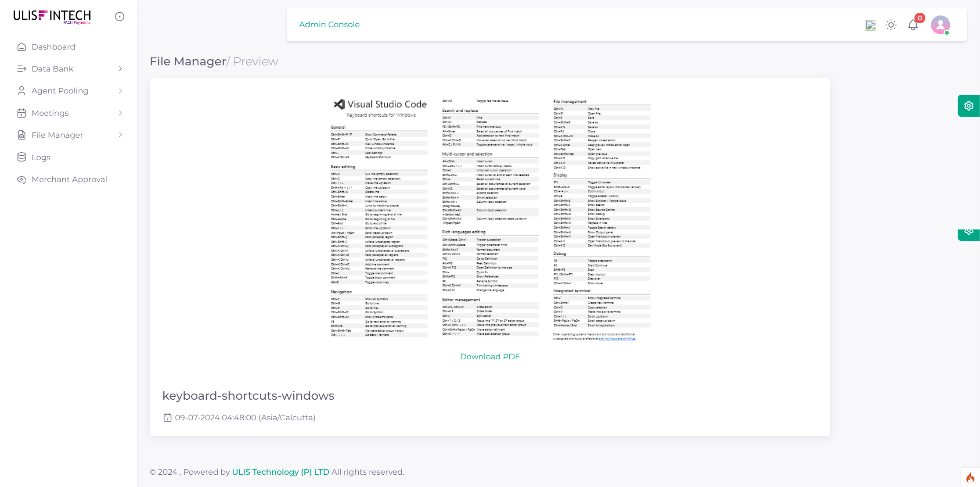Screen dimensions: 980x487
Task: Click the notification count badge
Action: click(x=919, y=18)
